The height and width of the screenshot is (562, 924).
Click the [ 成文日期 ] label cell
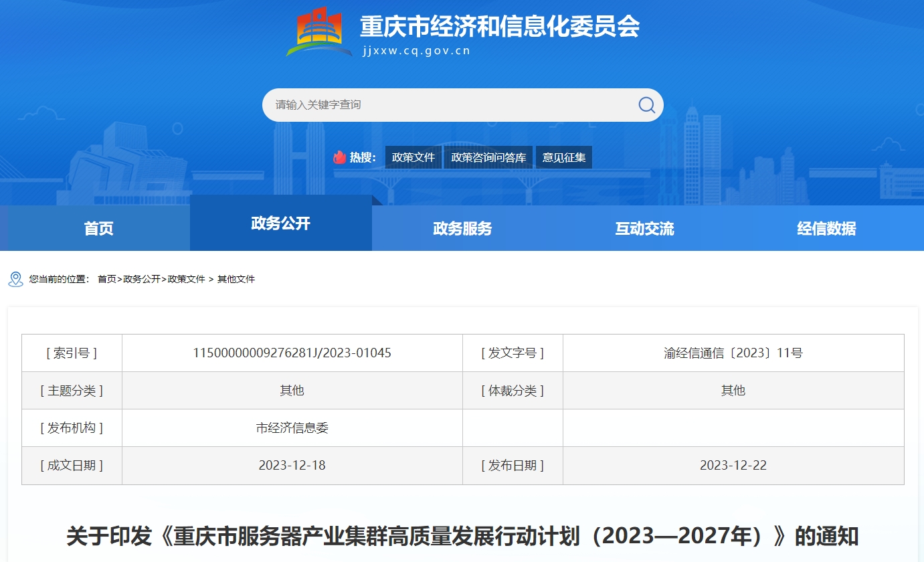coord(72,466)
